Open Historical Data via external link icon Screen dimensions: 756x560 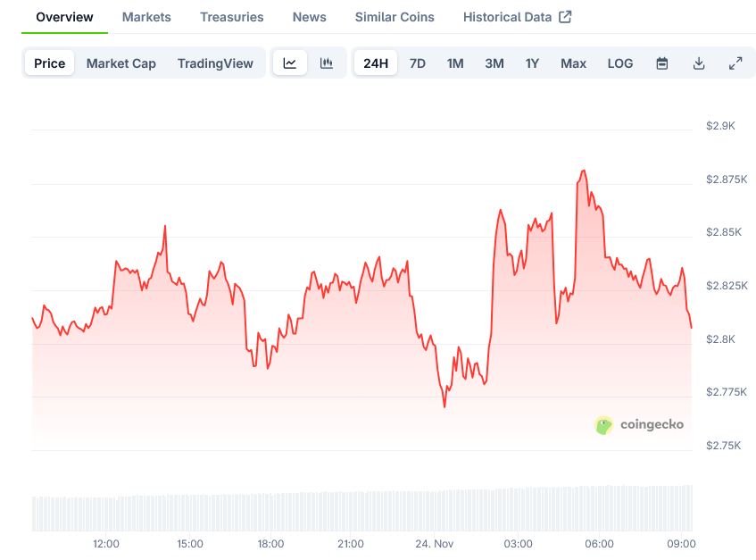tap(564, 16)
